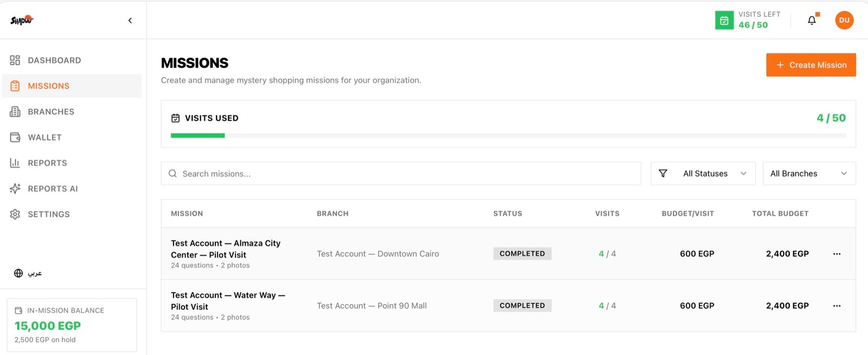Viewport: 868px width, 355px height.
Task: Open more options for the Almaza City Center mission
Action: tap(837, 254)
